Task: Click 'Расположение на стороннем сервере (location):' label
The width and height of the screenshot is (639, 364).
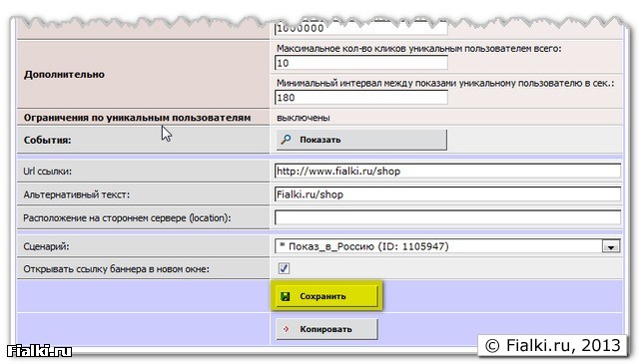Action: (127, 218)
